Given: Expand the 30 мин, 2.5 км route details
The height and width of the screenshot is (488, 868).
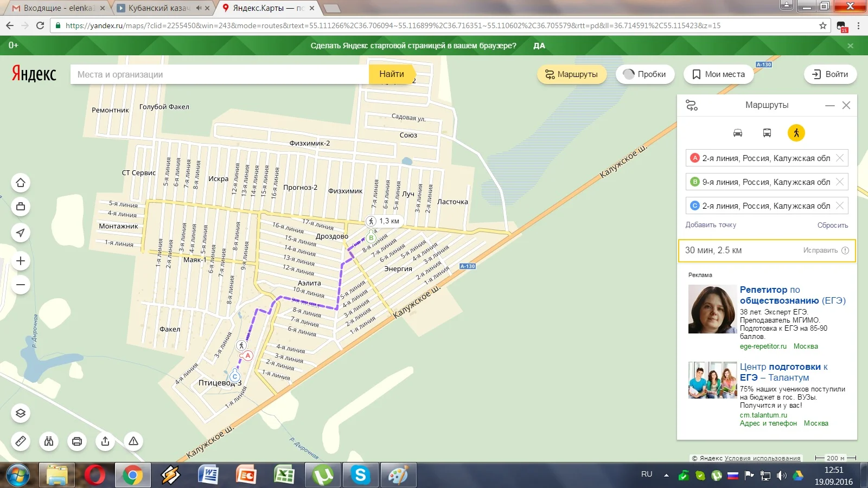Looking at the screenshot, I should (x=767, y=251).
